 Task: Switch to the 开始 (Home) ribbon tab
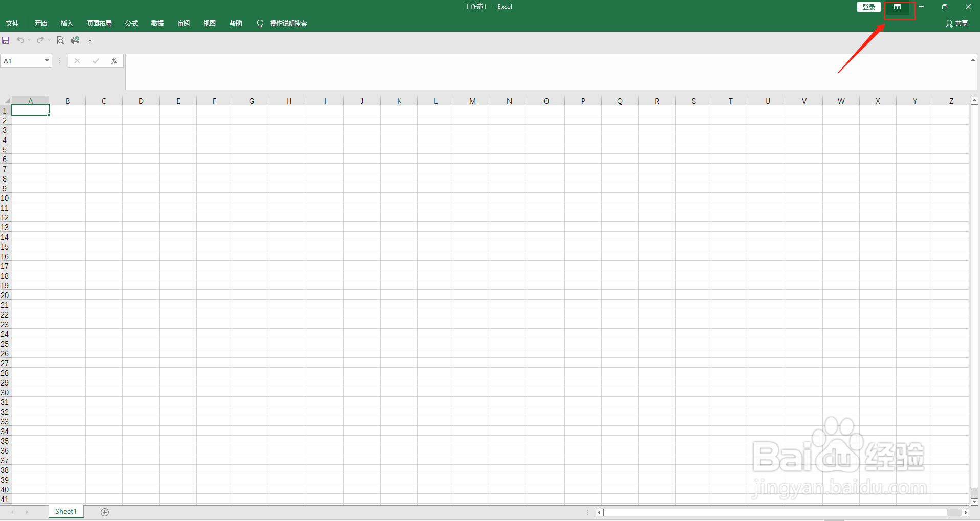click(x=41, y=24)
